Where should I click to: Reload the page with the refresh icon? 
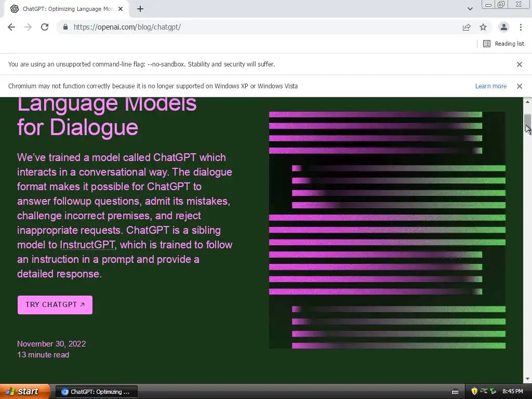click(45, 27)
